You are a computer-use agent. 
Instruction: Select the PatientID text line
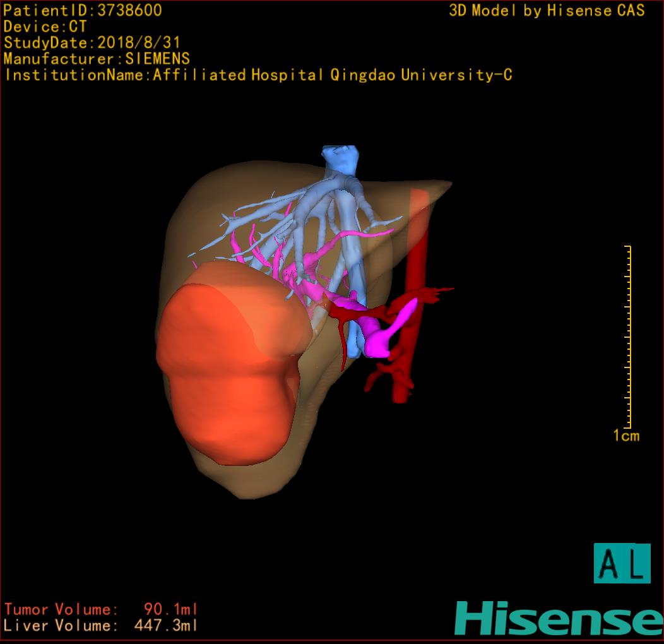click(83, 11)
